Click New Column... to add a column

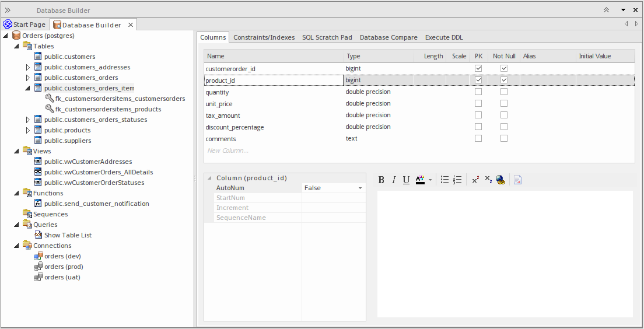point(228,150)
